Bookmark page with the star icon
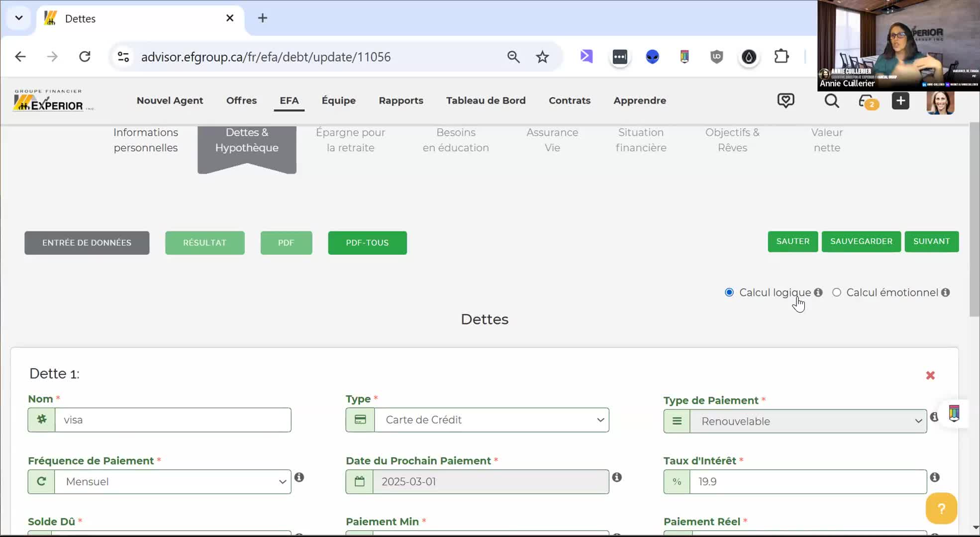The image size is (980, 537). [542, 57]
